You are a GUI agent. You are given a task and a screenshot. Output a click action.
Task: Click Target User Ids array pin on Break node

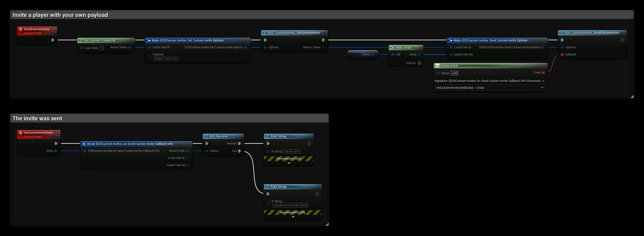tap(188, 165)
